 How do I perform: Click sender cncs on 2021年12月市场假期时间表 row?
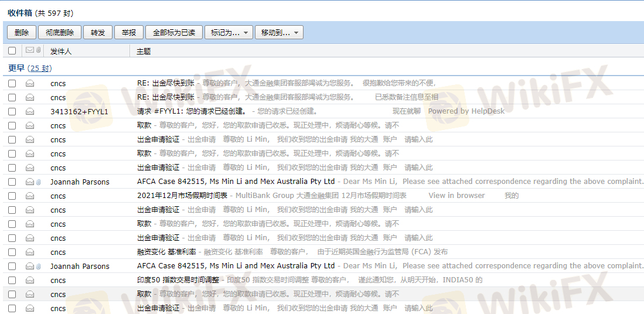(x=58, y=196)
